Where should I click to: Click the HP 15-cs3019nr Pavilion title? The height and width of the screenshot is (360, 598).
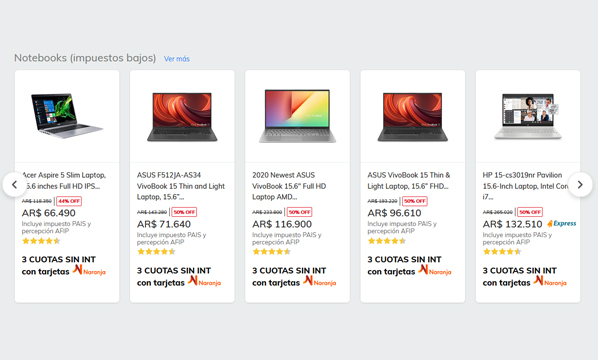point(526,186)
